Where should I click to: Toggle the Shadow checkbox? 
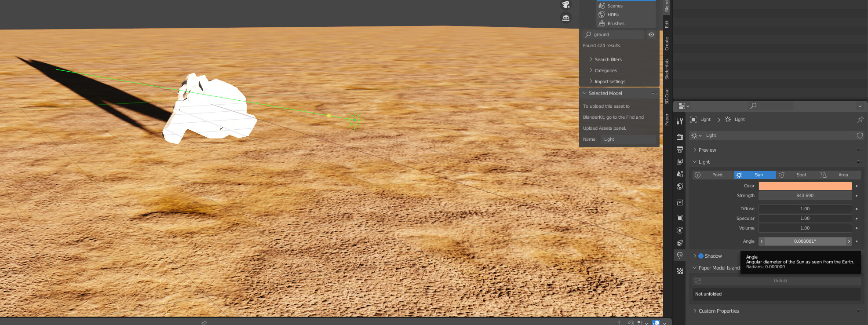701,256
